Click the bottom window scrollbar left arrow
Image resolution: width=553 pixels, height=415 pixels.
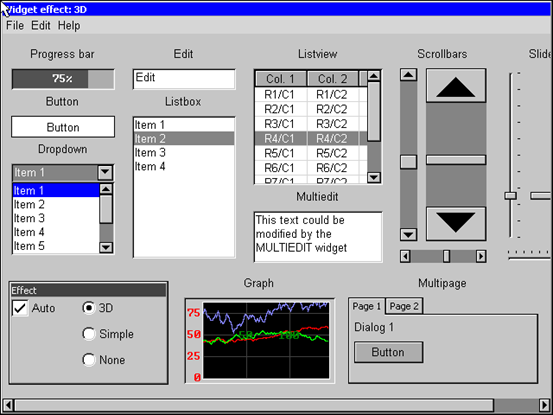(x=8, y=405)
